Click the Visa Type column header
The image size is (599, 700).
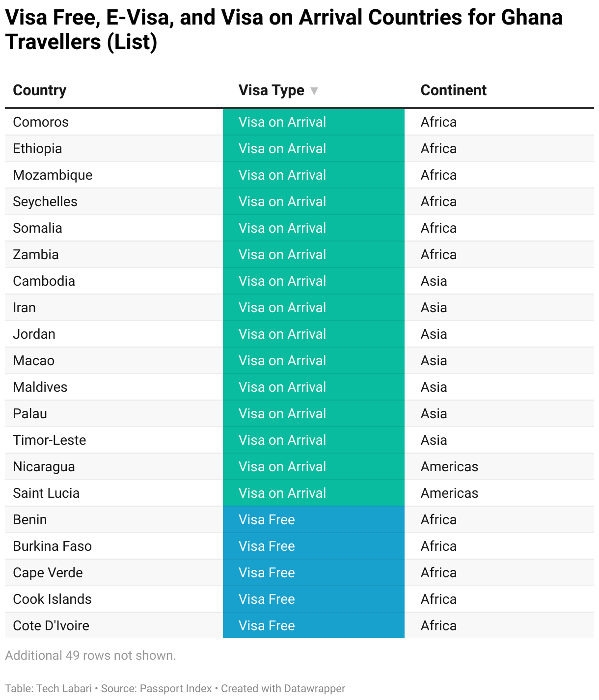coord(272,90)
